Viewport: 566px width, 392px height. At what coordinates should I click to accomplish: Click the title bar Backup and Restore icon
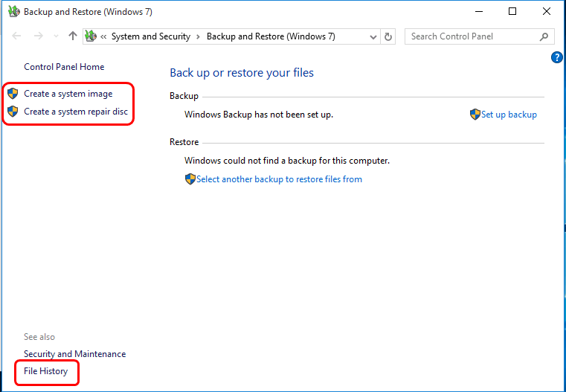pyautogui.click(x=13, y=12)
